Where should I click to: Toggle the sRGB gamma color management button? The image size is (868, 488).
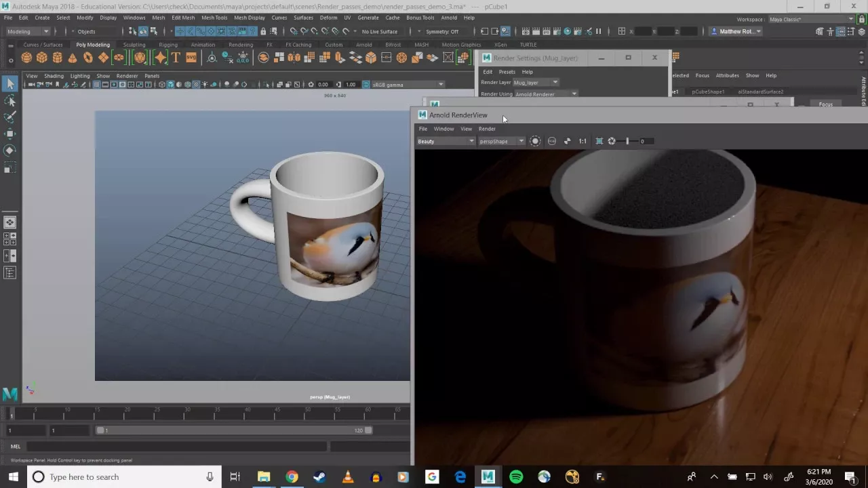tap(366, 85)
